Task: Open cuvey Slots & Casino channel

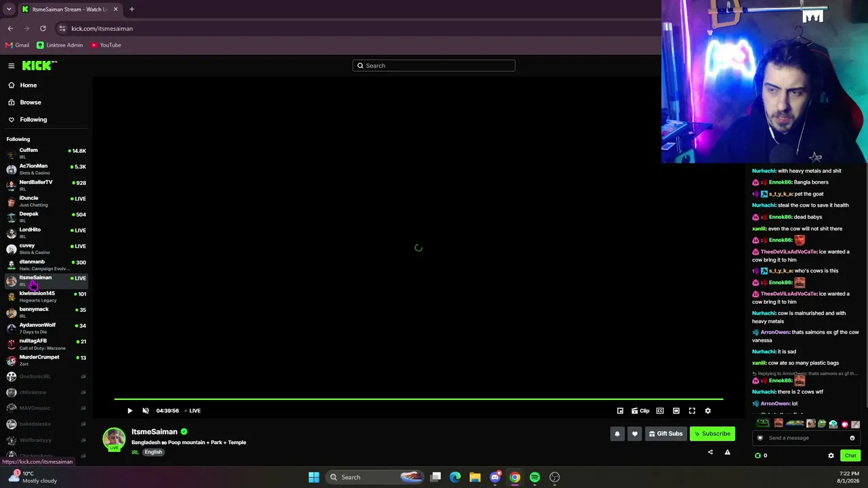Action: (46, 249)
